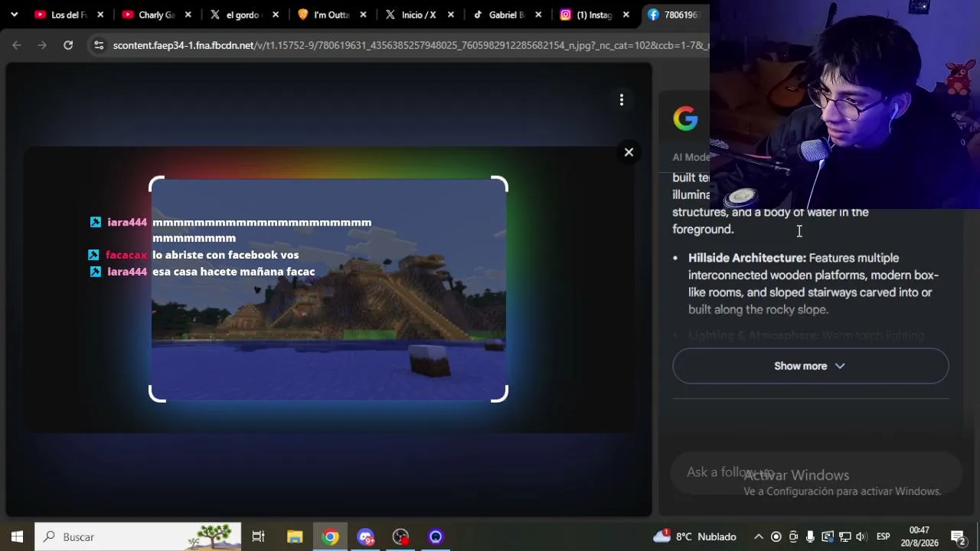
Task: Switch to the 'Los del F' YouTube tab
Action: 67,15
